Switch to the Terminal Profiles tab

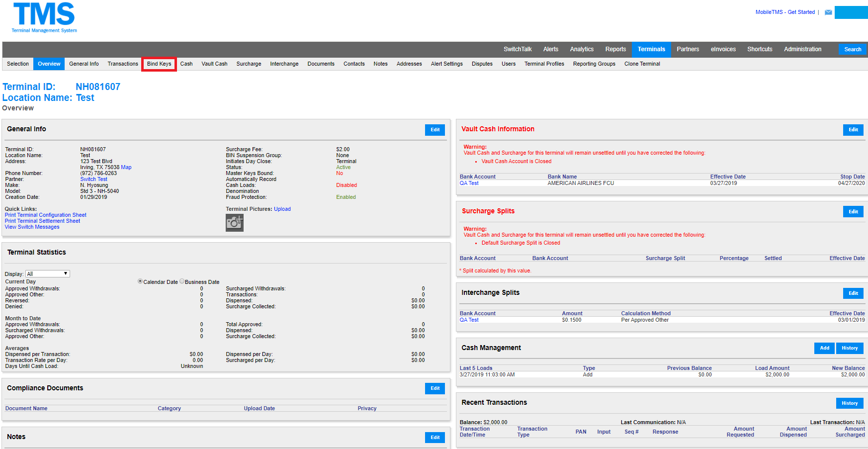tap(544, 64)
